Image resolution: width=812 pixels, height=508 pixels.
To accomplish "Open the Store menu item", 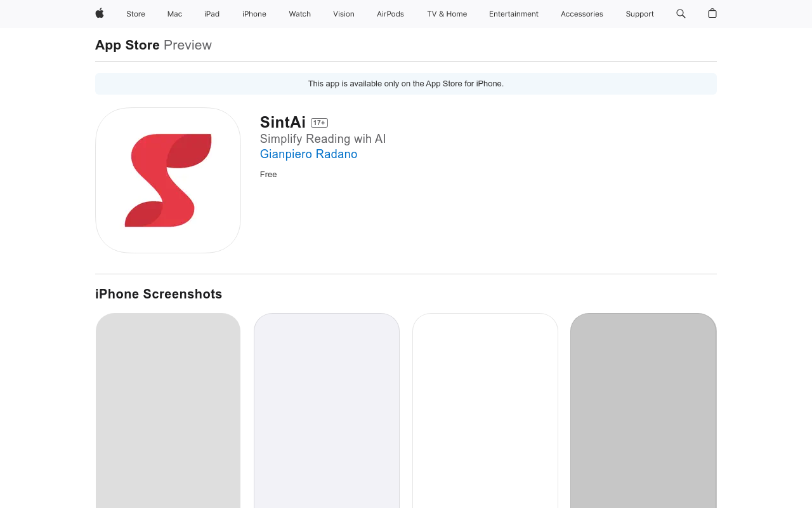I will (136, 14).
